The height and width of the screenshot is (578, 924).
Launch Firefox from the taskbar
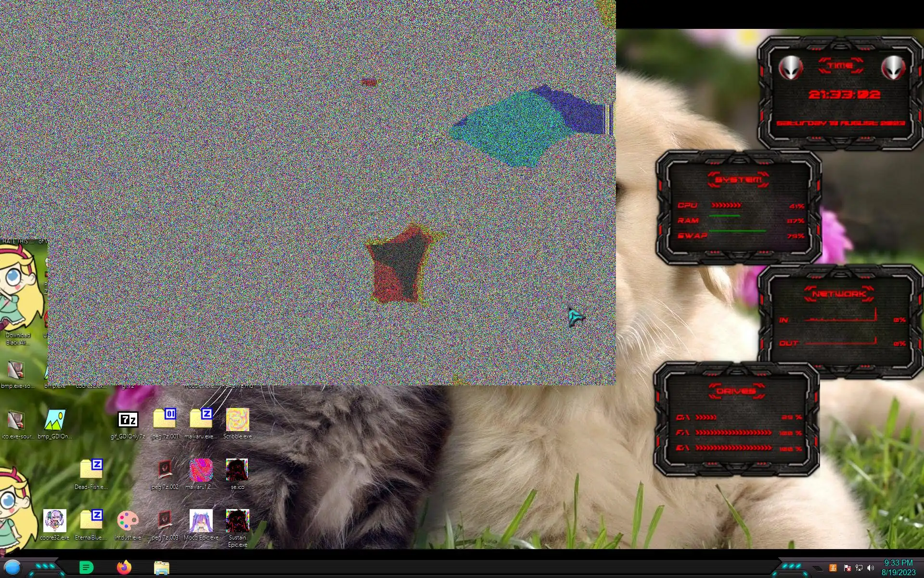coord(124,567)
